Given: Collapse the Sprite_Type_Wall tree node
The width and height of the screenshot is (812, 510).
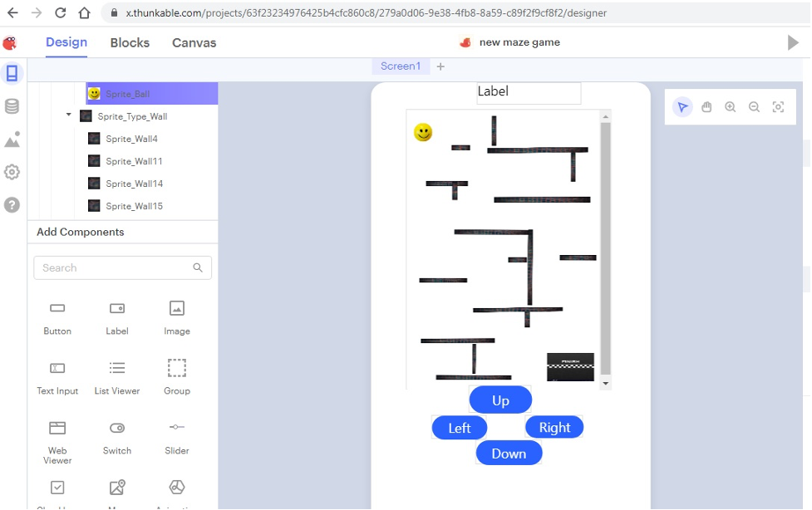Looking at the screenshot, I should (x=68, y=115).
